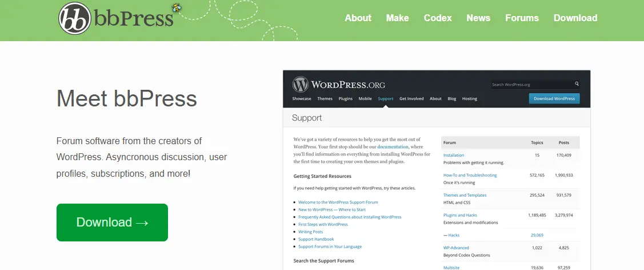This screenshot has width=644, height=270.
Task: Click the WordPress.org logo in screenshot
Action: click(301, 85)
